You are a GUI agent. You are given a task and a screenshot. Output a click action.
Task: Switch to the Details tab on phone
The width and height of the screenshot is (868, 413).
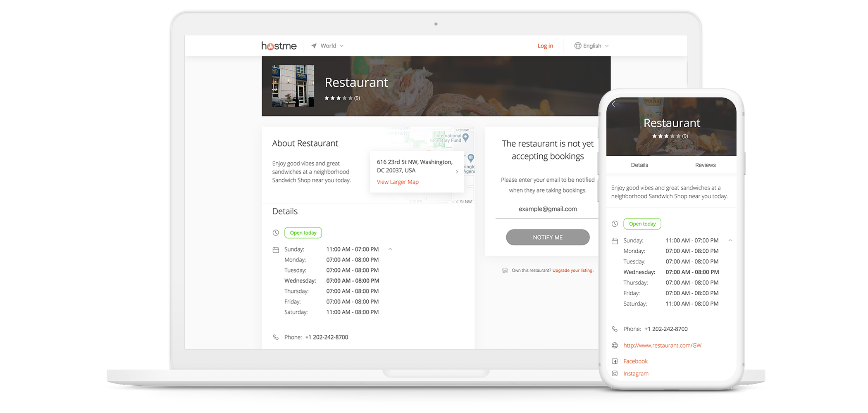pyautogui.click(x=639, y=165)
